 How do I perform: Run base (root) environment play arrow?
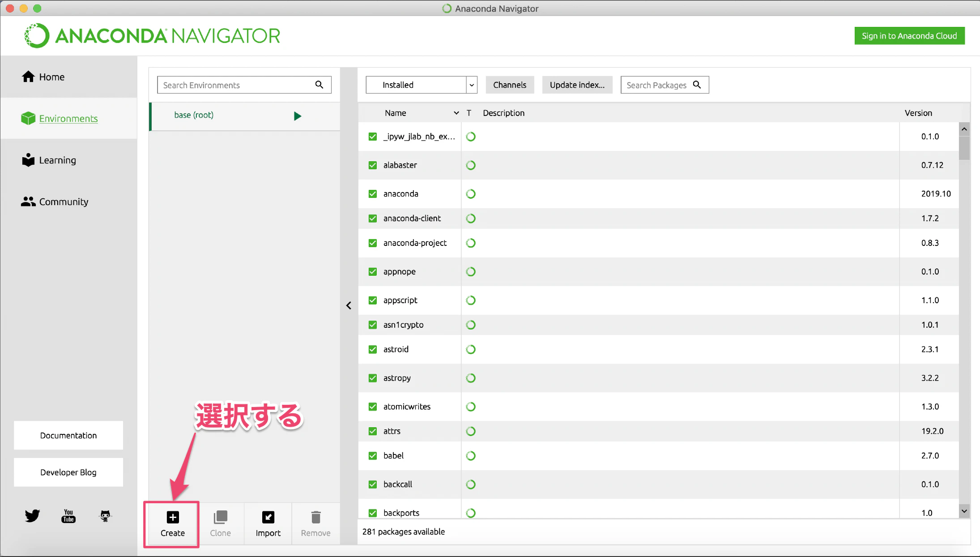point(298,116)
